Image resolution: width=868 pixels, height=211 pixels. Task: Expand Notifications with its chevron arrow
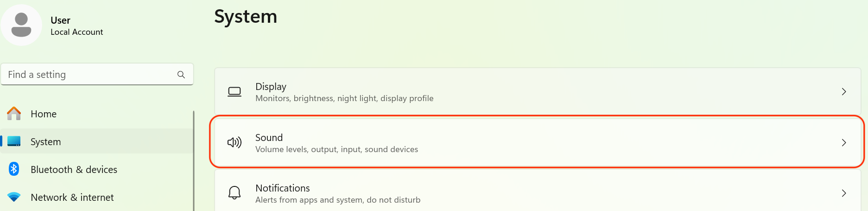(844, 193)
